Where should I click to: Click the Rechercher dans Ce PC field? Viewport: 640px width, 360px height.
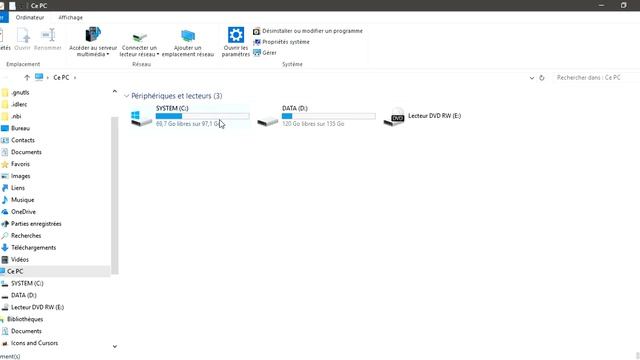pyautogui.click(x=596, y=78)
